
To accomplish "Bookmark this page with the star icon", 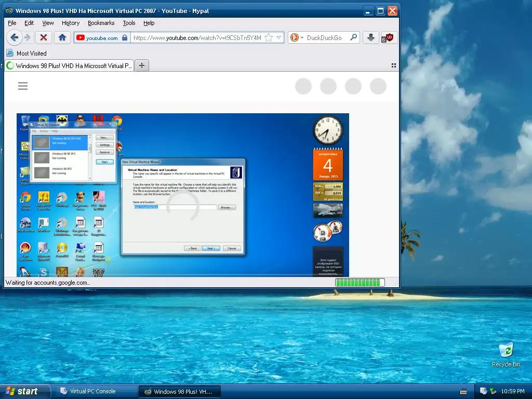I will 269,37.
